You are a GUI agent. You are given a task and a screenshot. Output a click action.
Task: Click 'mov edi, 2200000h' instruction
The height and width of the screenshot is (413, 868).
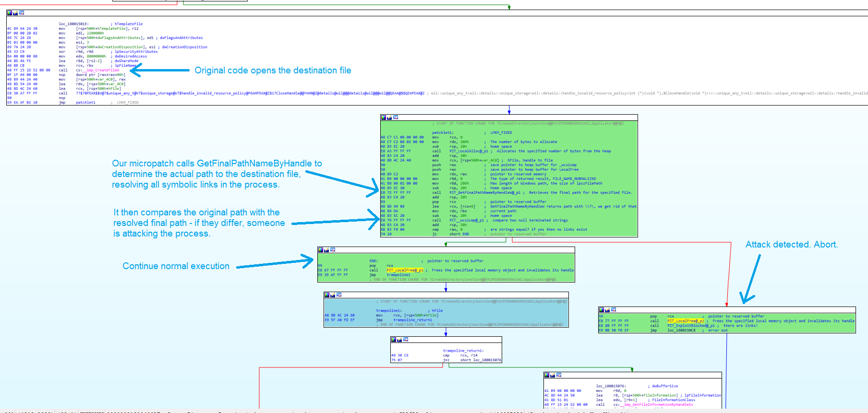point(81,33)
